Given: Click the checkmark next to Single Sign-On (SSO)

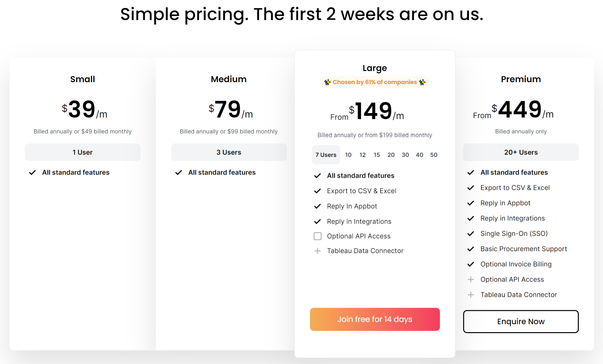Looking at the screenshot, I should coord(471,234).
